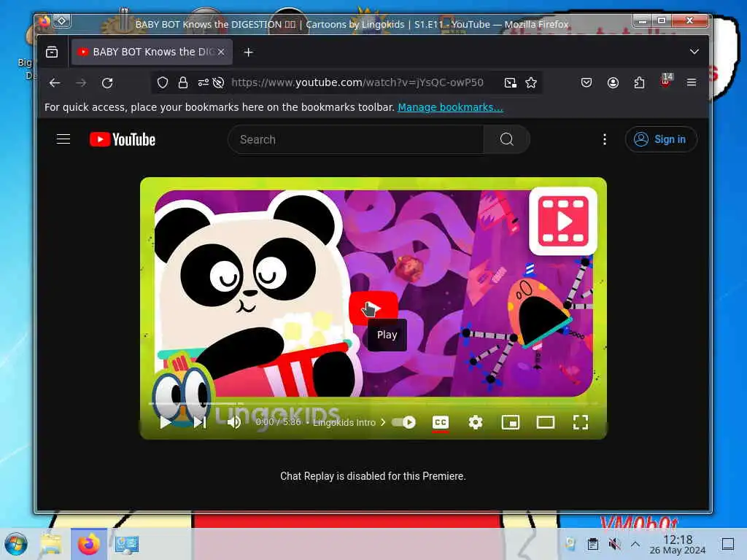Click the autoplay blocked icon in address bar
Screen dimensions: 747x560
click(218, 83)
